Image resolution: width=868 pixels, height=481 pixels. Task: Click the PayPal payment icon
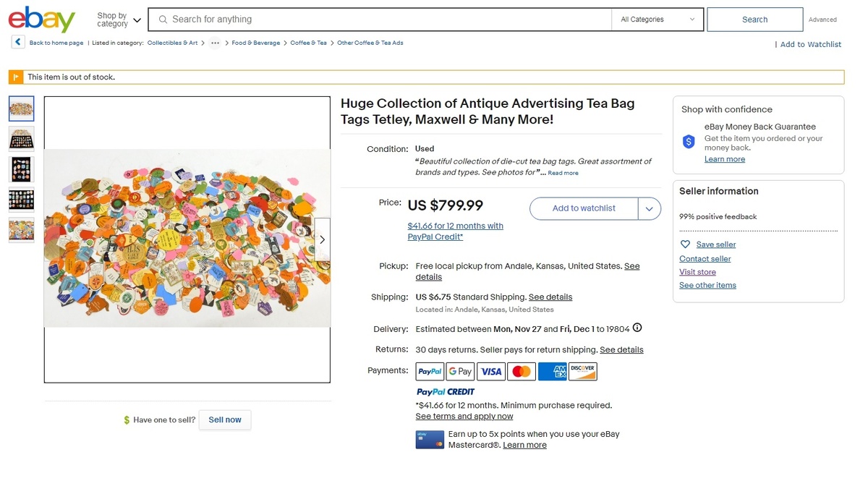point(430,372)
